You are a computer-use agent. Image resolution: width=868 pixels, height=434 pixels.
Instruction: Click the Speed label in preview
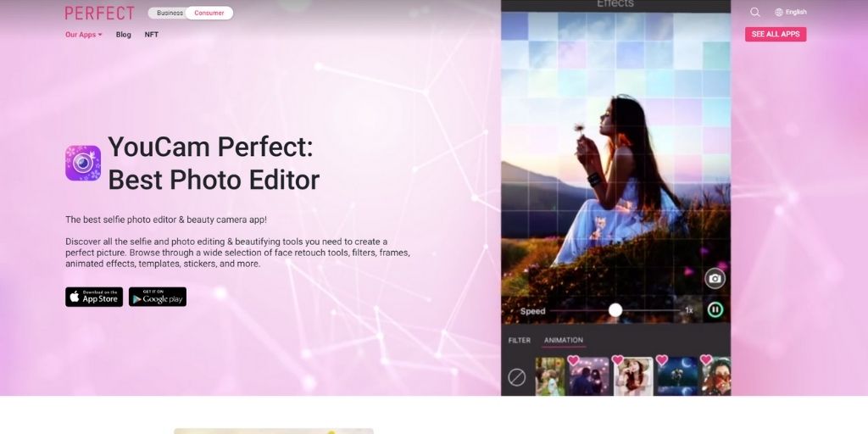click(x=532, y=311)
